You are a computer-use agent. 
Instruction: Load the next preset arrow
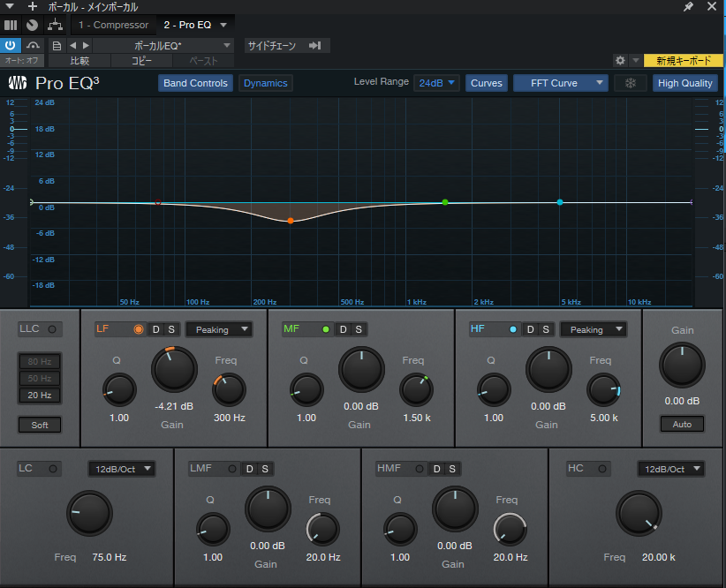pos(86,45)
